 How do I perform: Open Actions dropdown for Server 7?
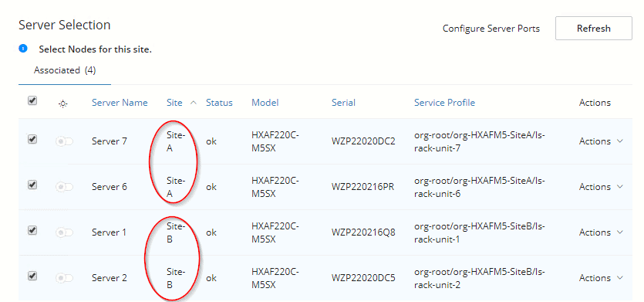tap(601, 141)
